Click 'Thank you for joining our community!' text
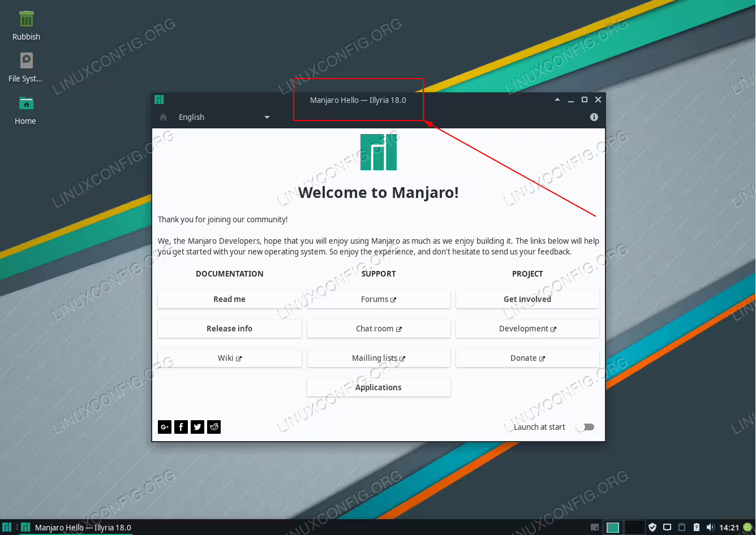756x535 pixels. pos(223,219)
